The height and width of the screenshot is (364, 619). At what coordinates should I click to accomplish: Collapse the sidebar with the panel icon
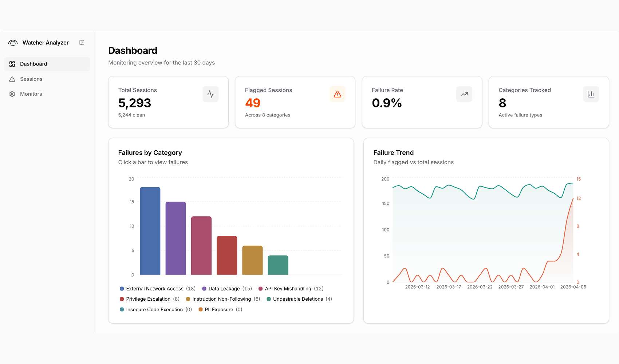[x=82, y=43]
